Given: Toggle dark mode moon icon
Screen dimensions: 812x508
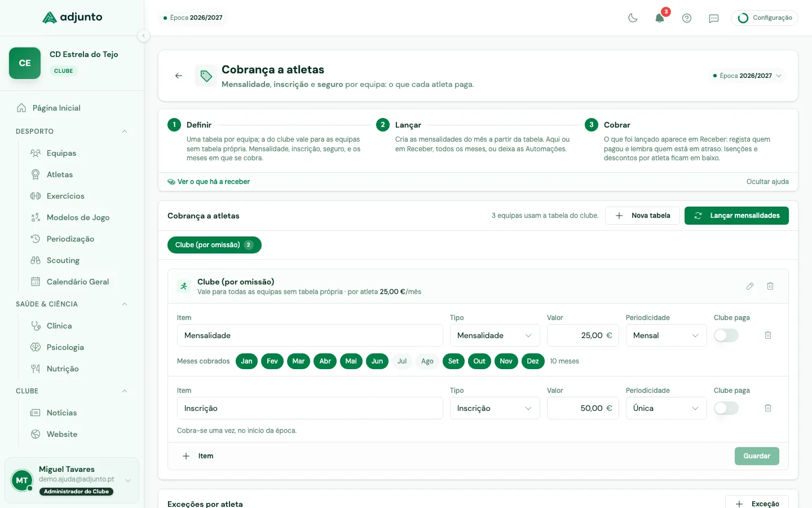Looking at the screenshot, I should 633,18.
